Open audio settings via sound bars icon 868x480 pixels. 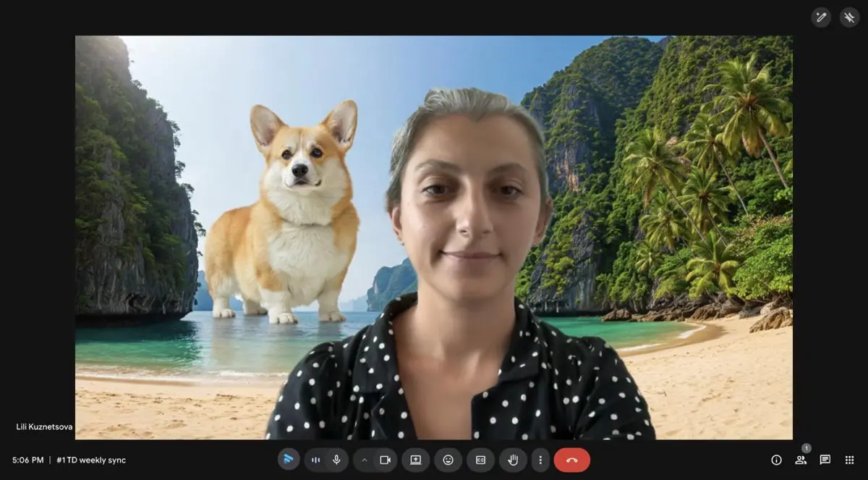coord(316,460)
